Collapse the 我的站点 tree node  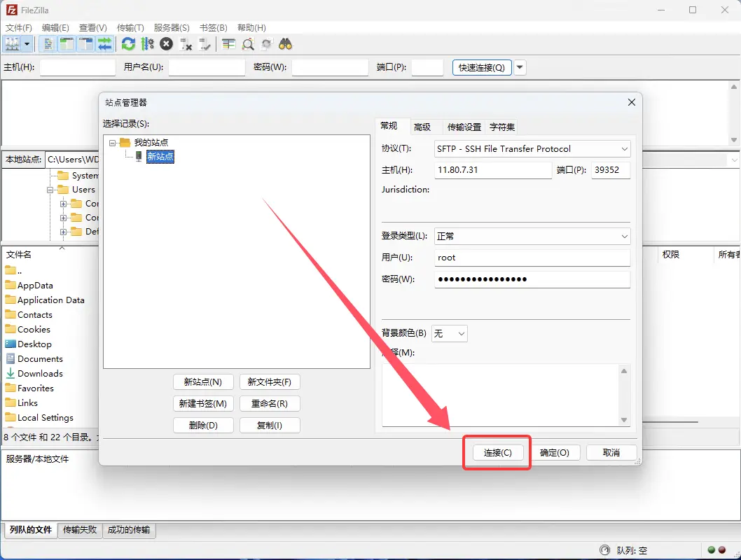tap(113, 143)
